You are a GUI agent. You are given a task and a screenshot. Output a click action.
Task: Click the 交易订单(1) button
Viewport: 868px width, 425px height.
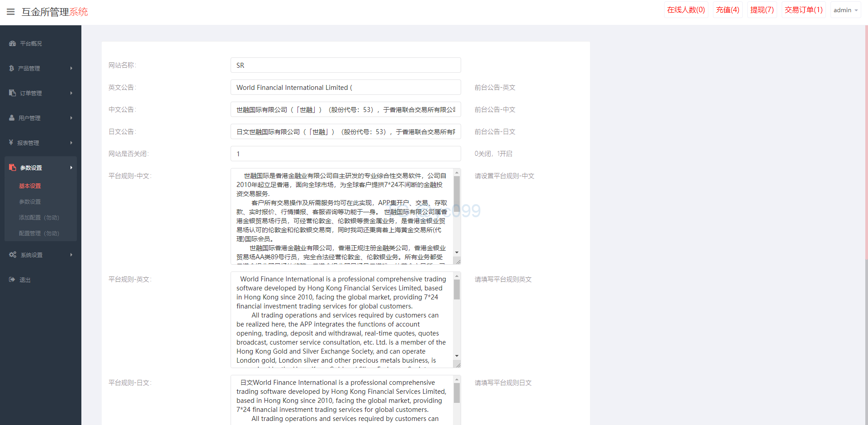tap(803, 10)
